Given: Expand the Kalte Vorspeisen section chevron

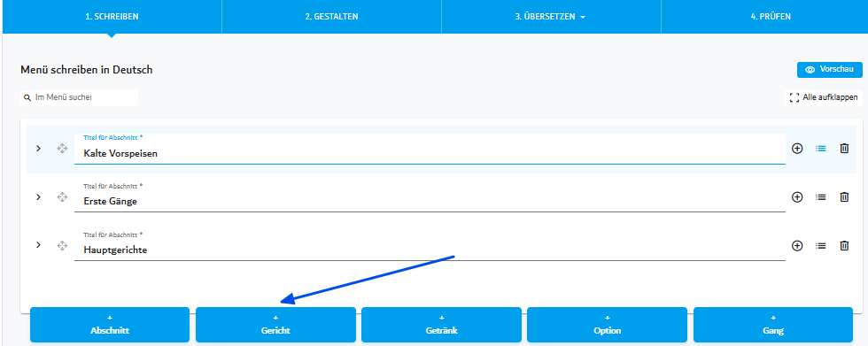Looking at the screenshot, I should point(38,148).
